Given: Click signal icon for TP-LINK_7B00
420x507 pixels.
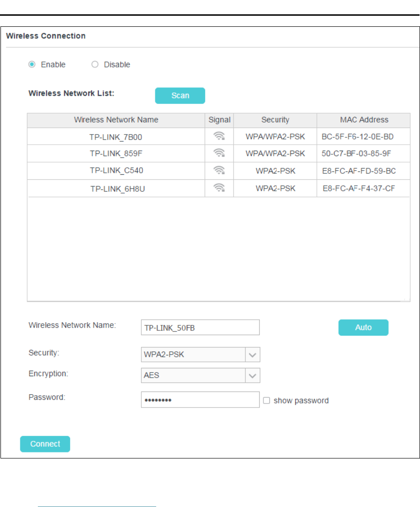Looking at the screenshot, I should coord(219,136).
